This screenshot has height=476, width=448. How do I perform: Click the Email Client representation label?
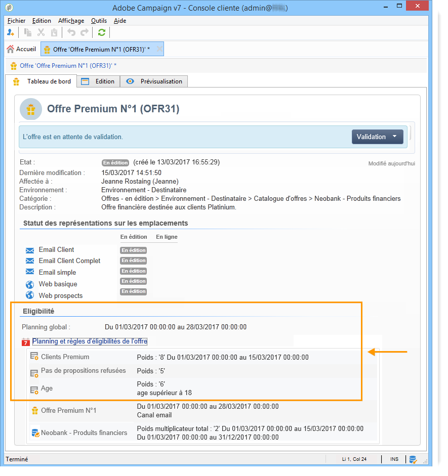pos(57,250)
